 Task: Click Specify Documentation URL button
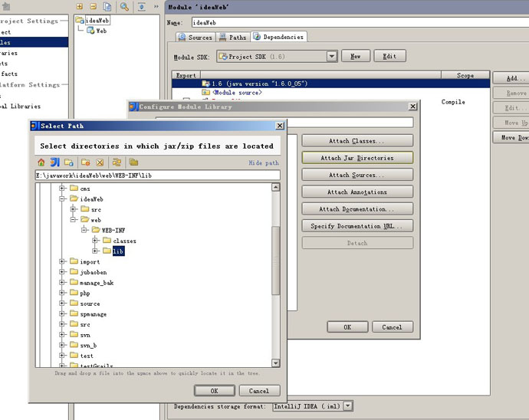(357, 226)
